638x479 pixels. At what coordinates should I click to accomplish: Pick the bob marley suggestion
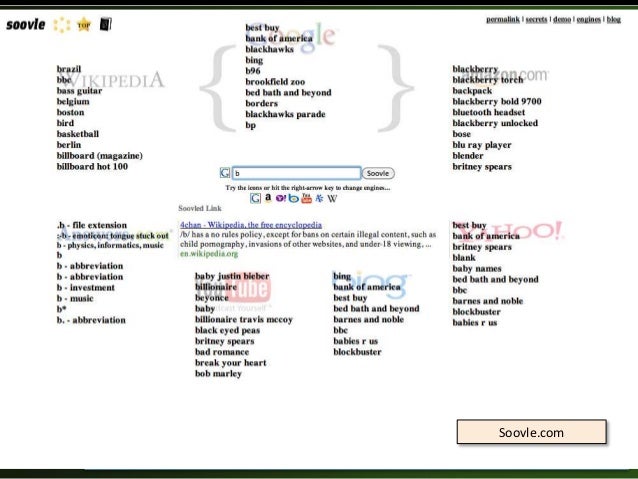[218, 374]
